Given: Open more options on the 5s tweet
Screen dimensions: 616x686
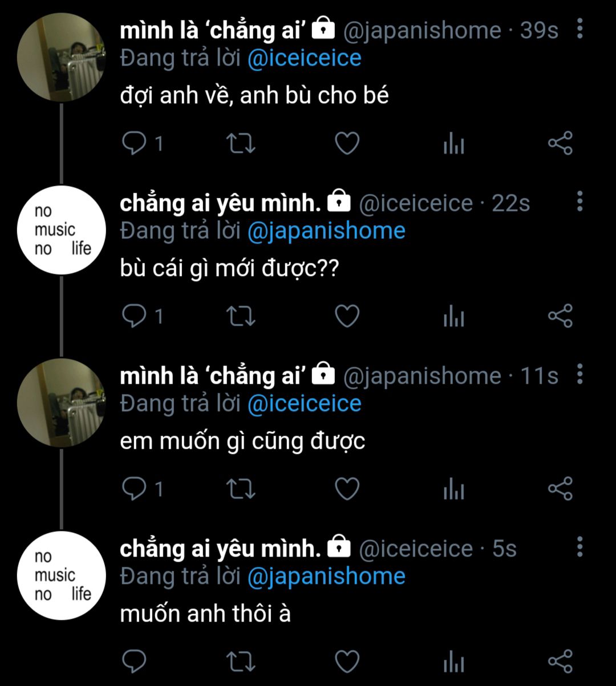Looking at the screenshot, I should [x=580, y=546].
